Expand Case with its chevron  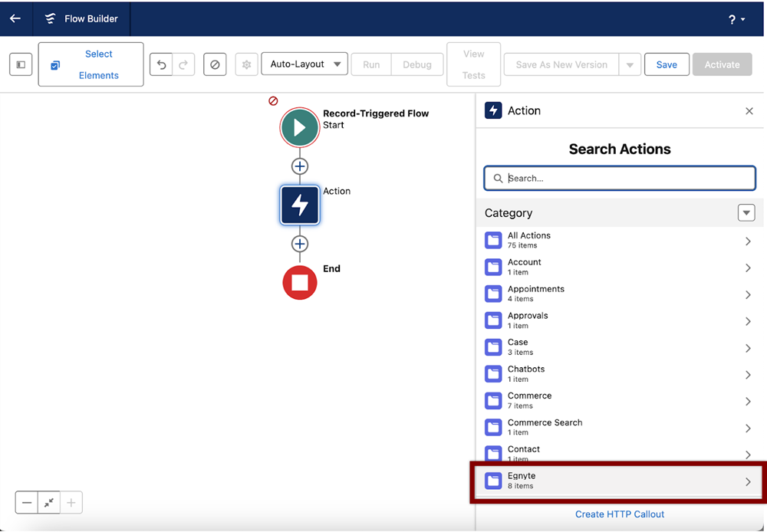tap(748, 348)
